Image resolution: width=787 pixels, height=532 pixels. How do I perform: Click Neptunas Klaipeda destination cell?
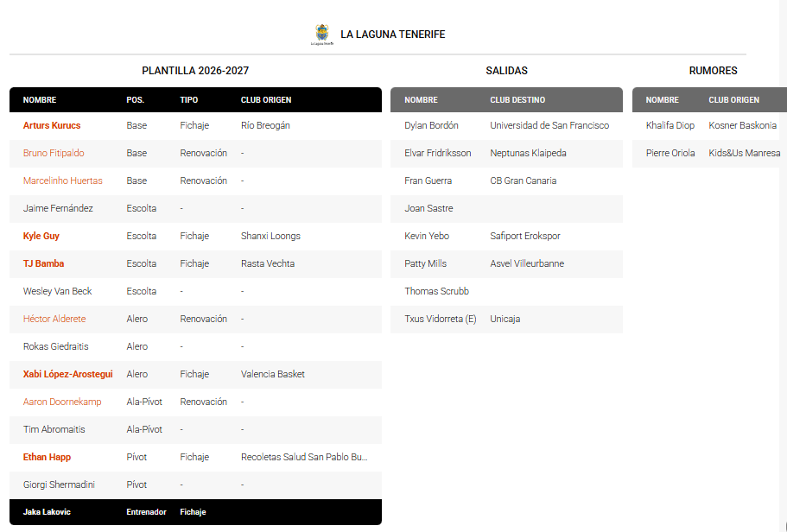click(528, 153)
